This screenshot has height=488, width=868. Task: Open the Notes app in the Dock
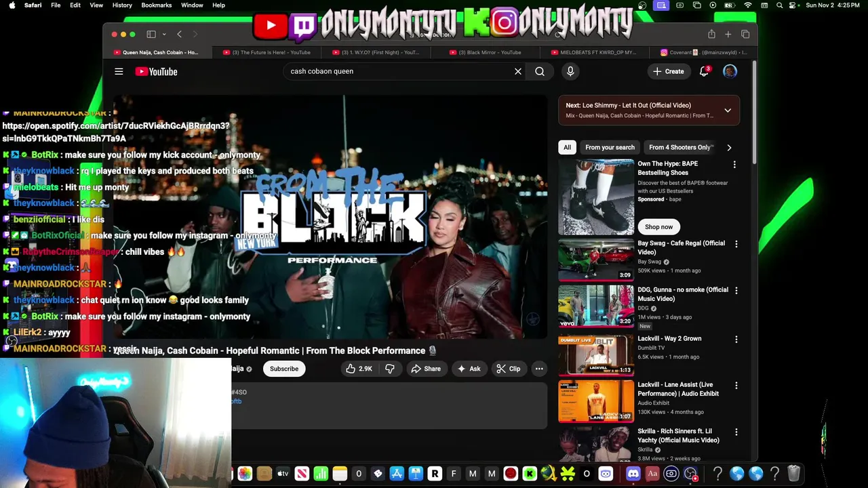pyautogui.click(x=340, y=474)
